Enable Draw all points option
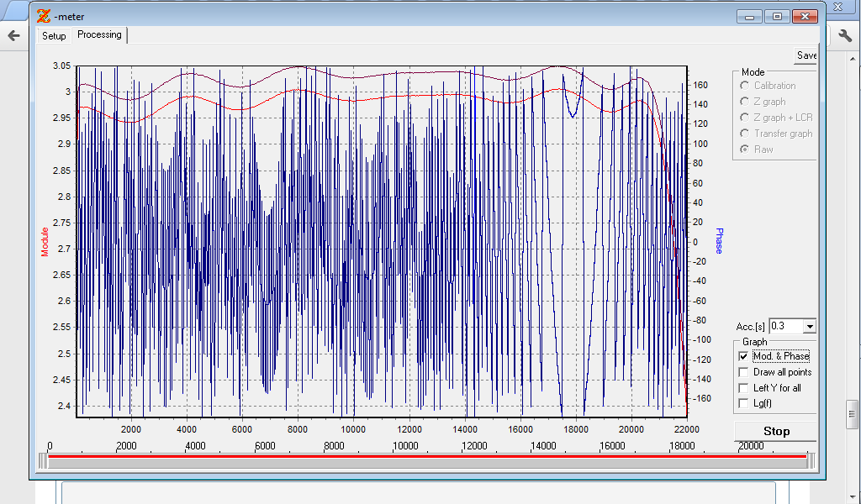The width and height of the screenshot is (861, 504). pos(743,372)
